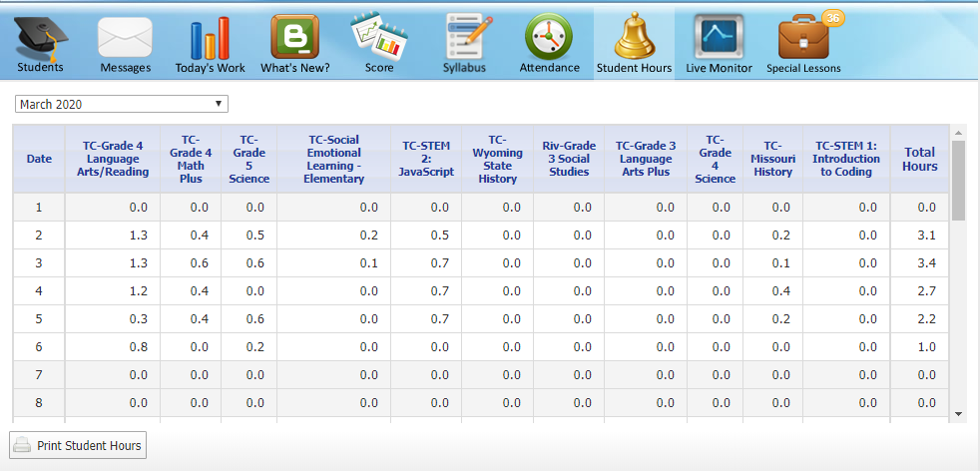Select date 6 row cell
Screen dimensions: 980x471
(39, 346)
